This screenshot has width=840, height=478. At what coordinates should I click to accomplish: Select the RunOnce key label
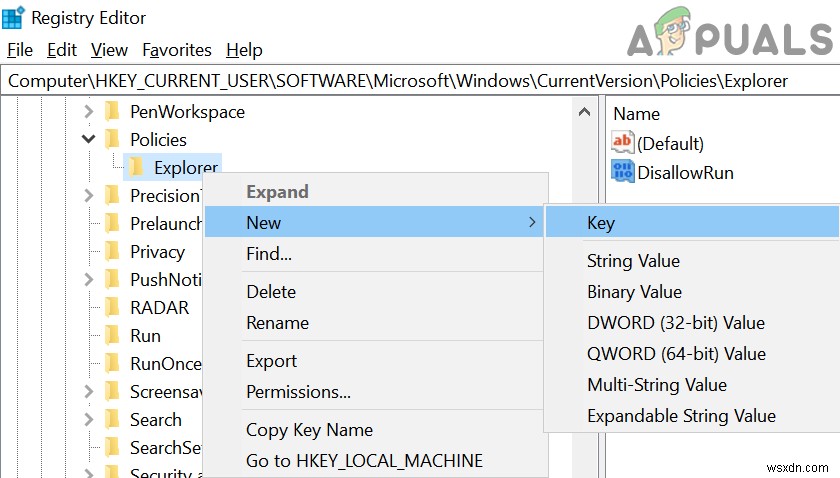[x=166, y=364]
